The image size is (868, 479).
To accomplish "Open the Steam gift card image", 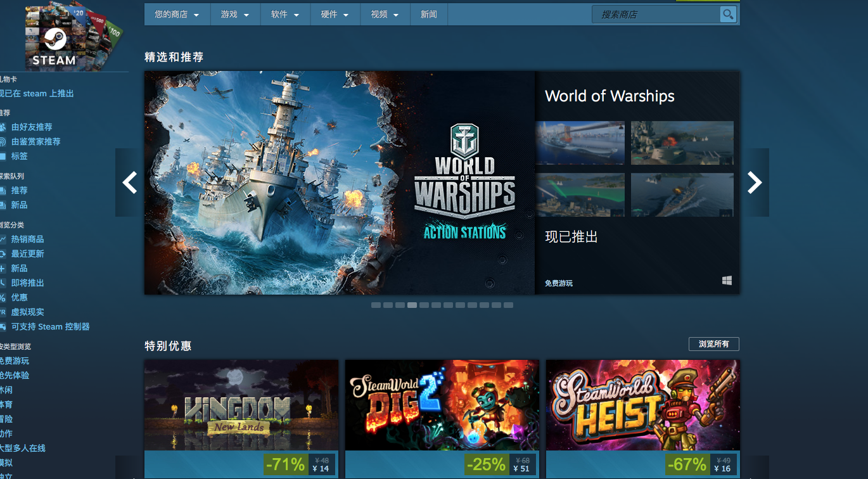I will (x=73, y=37).
